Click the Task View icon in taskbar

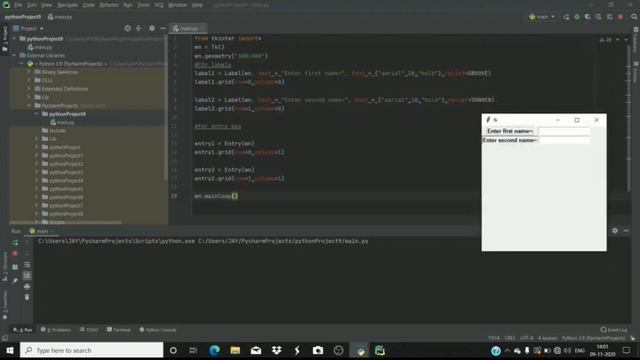(x=193, y=350)
